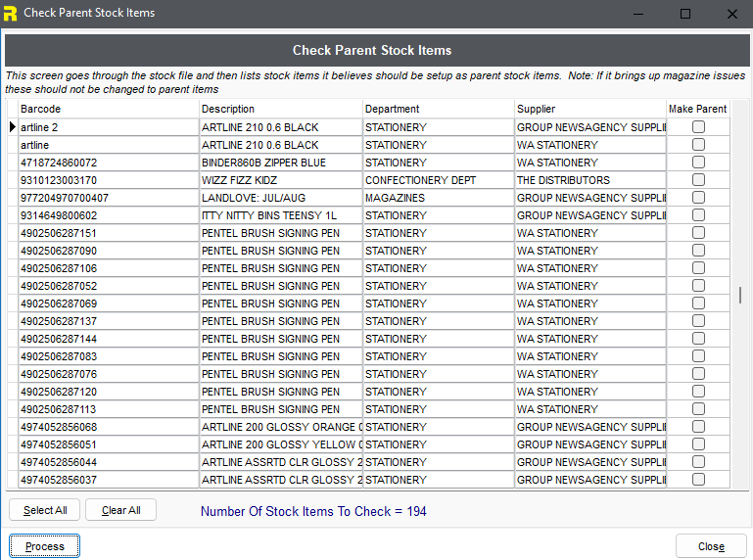
Task: Sort by the Barcode column header
Action: click(108, 109)
